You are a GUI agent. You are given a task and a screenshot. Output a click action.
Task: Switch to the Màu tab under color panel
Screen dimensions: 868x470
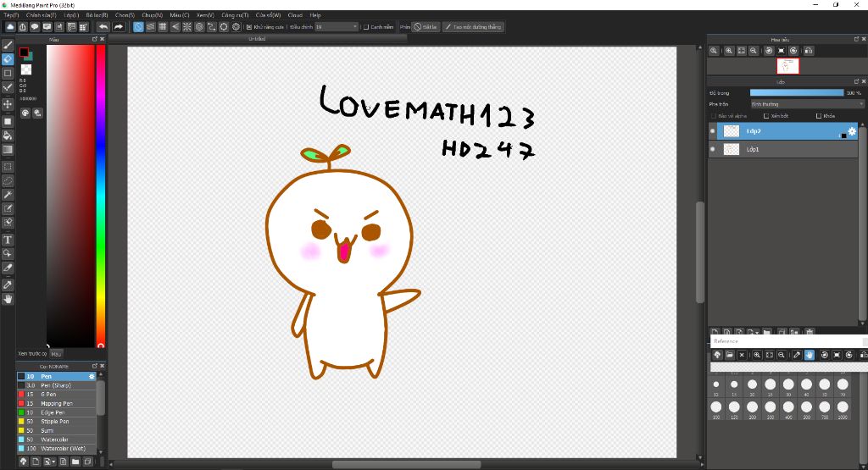(x=56, y=354)
